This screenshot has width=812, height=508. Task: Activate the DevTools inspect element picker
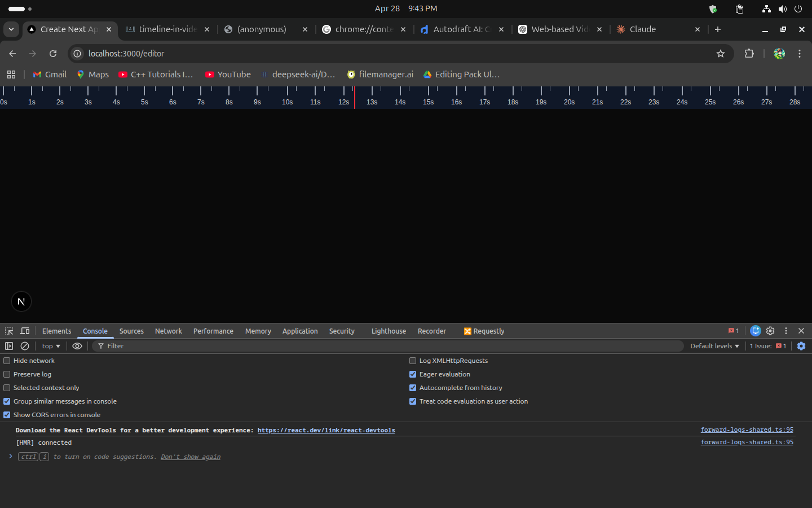[x=9, y=331]
